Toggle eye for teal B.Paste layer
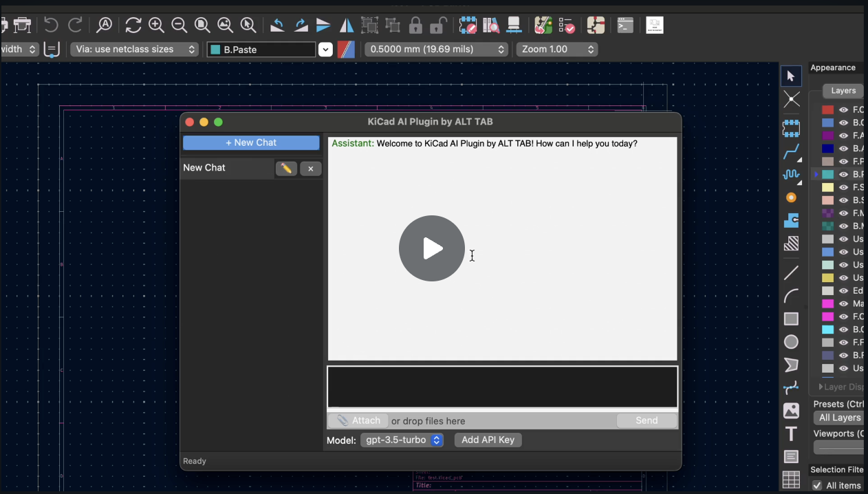The image size is (868, 494). [x=843, y=175]
